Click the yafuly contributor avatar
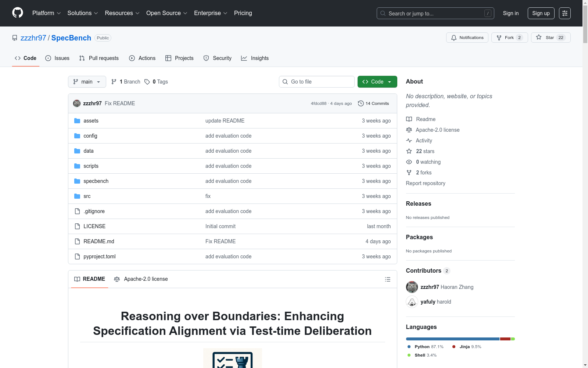 coord(412,302)
